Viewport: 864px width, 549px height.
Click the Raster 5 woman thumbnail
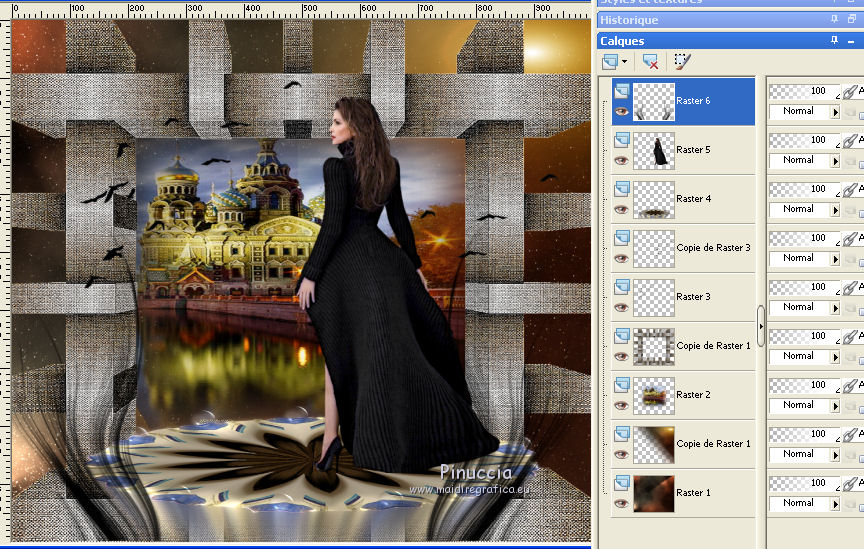coord(654,151)
